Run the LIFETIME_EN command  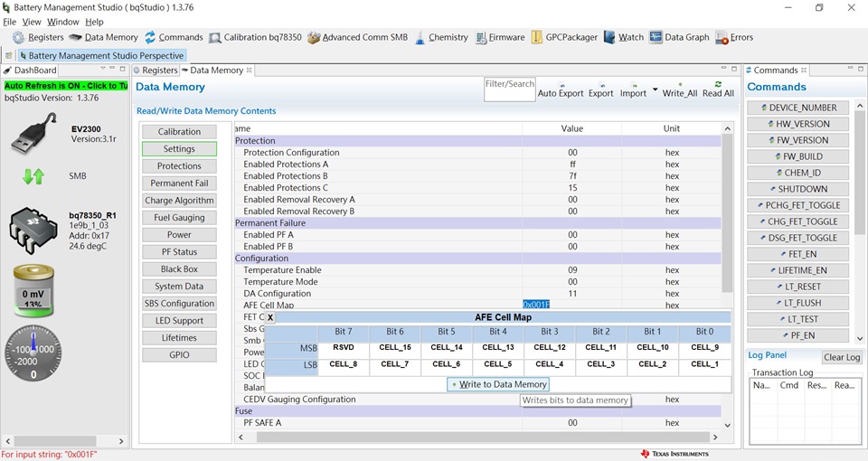click(797, 270)
